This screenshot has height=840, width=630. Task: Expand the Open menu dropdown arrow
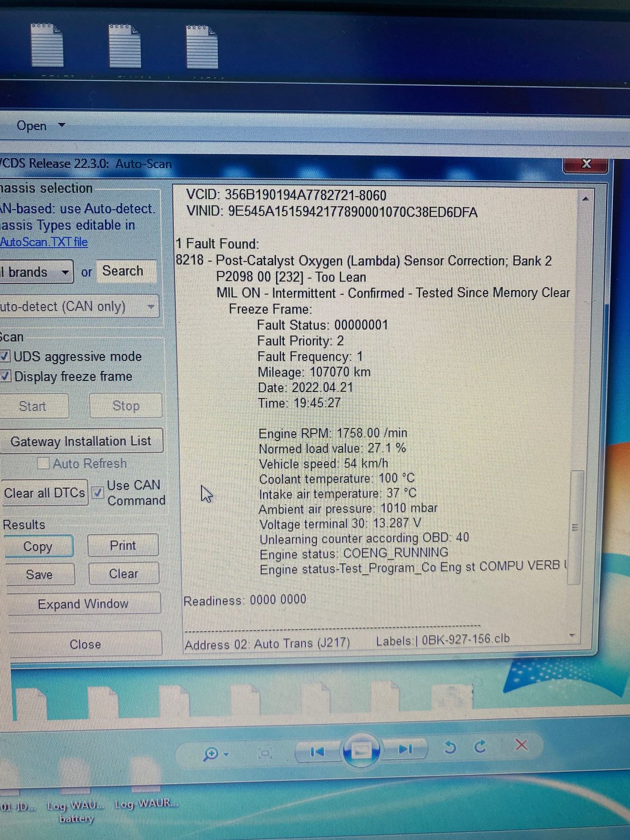61,126
